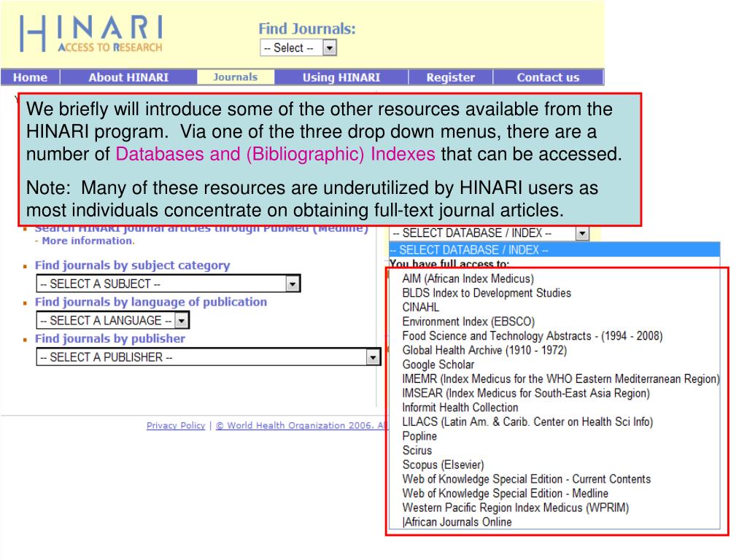The width and height of the screenshot is (747, 560).
Task: Click Find journals by publisher link
Action: coord(109,338)
